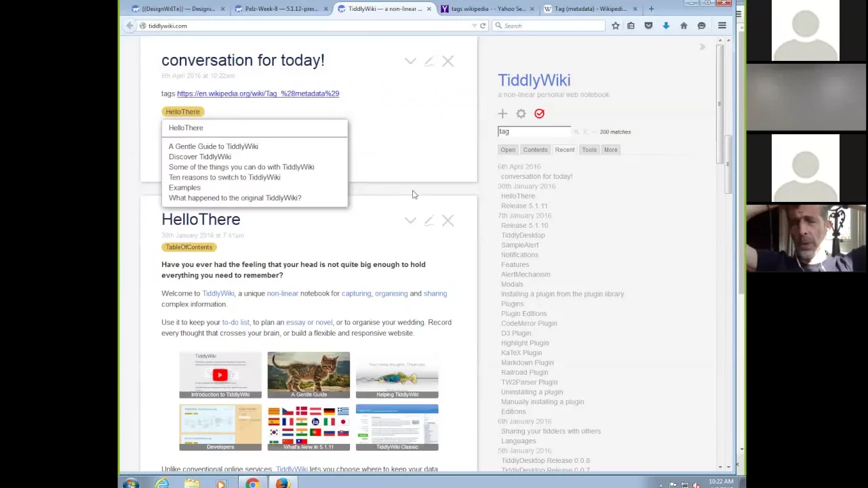The height and width of the screenshot is (488, 868).
Task: Edit the 'conversation for today!' tiddler
Action: (x=429, y=61)
